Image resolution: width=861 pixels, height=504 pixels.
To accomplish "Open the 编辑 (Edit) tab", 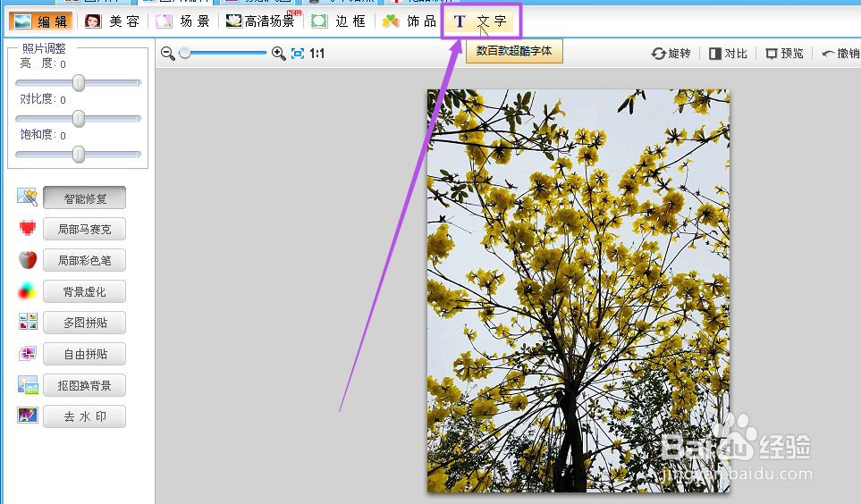I will 40,21.
